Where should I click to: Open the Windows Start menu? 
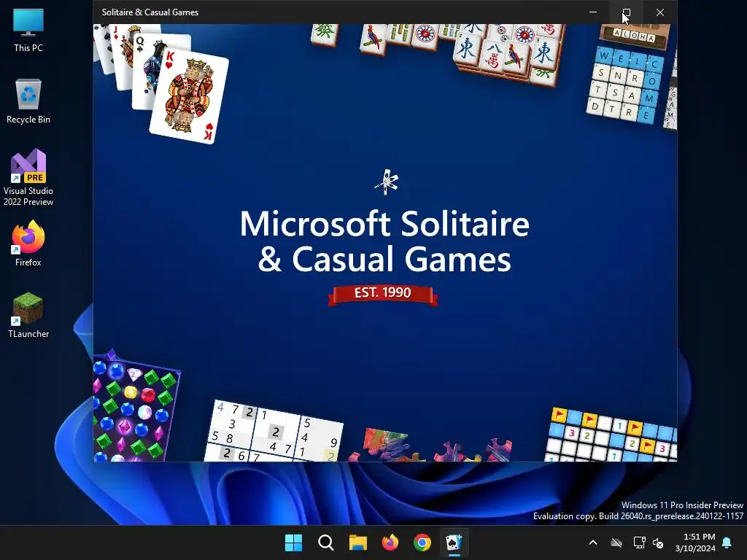coord(293,542)
